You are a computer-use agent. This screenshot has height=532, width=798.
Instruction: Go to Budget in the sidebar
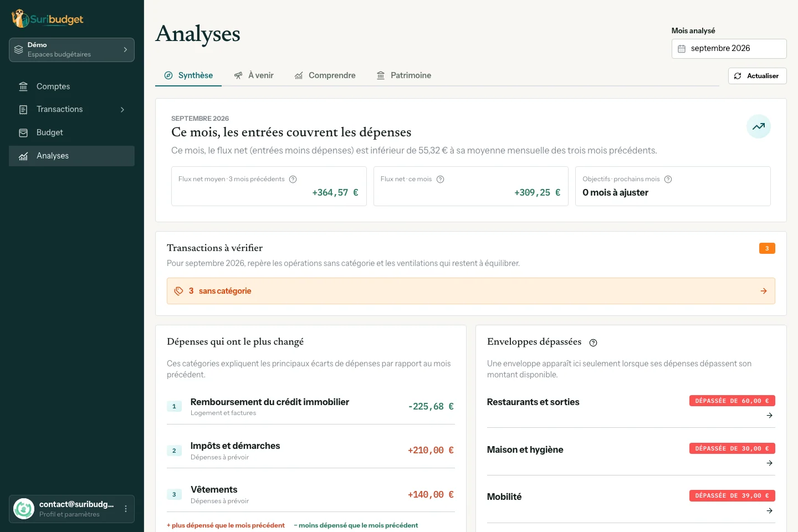[71, 132]
